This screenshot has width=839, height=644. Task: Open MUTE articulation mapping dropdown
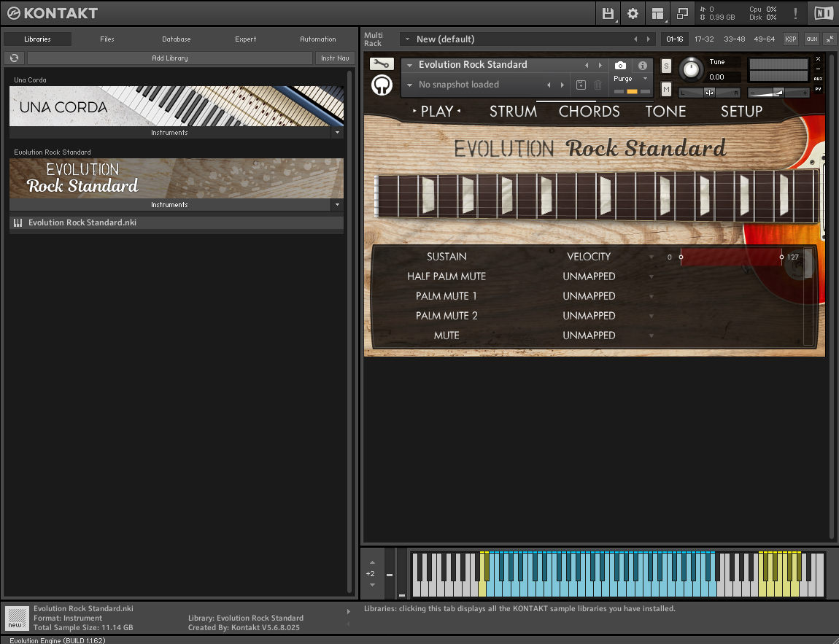(652, 336)
